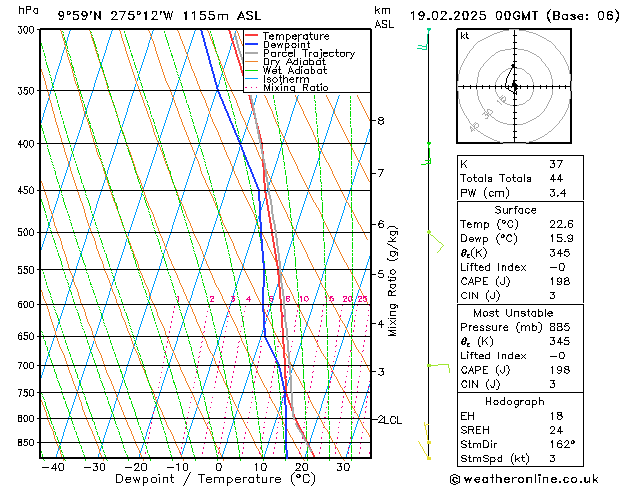Click the hodograph wind plot

(x=514, y=86)
